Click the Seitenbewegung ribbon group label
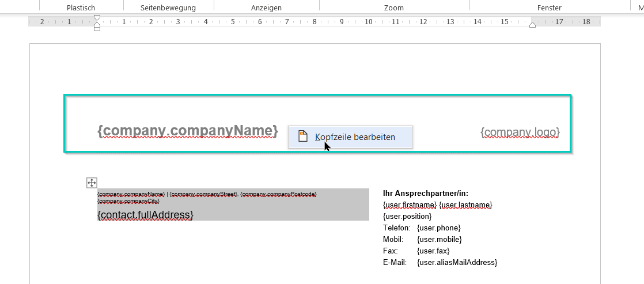This screenshot has width=644, height=284. pos(168,8)
